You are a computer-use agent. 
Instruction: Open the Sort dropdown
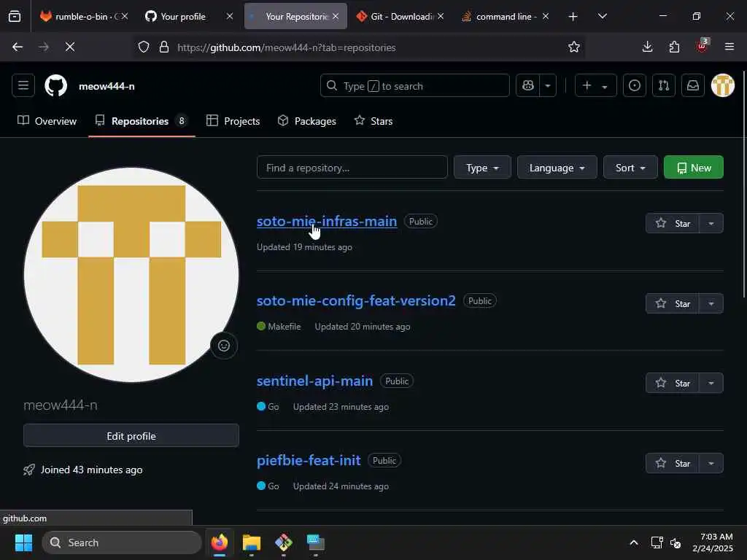tap(630, 168)
